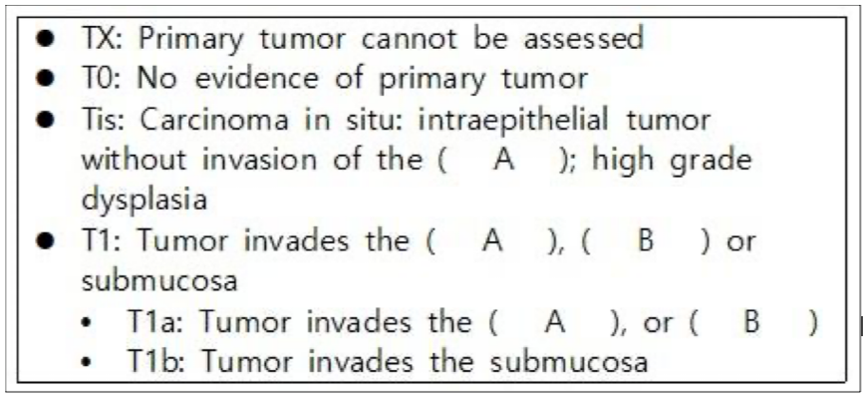Click the word 'submucosa' under T1

click(159, 281)
